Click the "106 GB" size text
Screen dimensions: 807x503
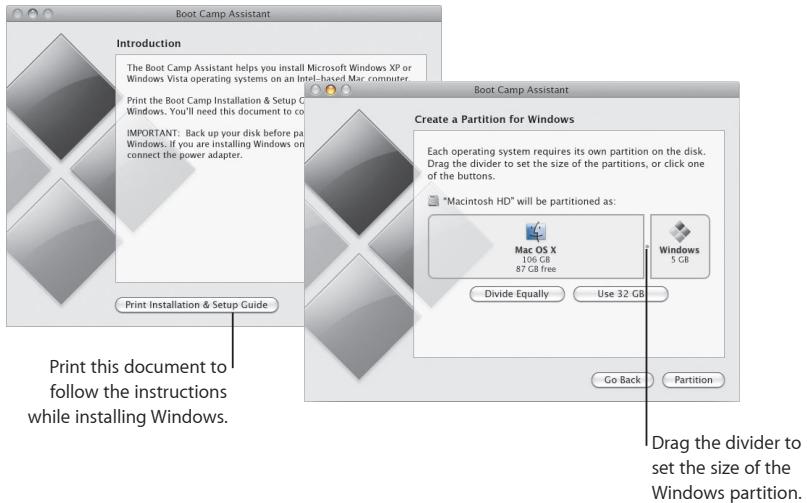click(536, 259)
